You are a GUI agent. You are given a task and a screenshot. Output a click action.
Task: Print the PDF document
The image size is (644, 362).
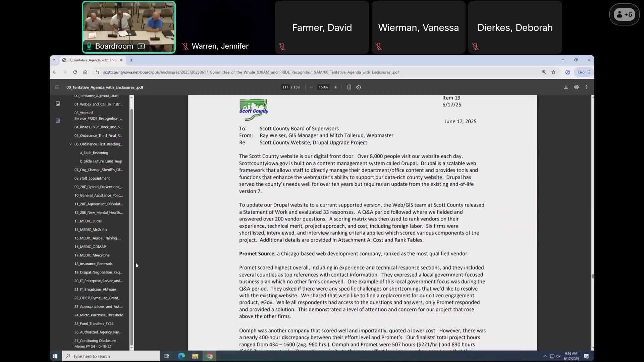click(576, 87)
